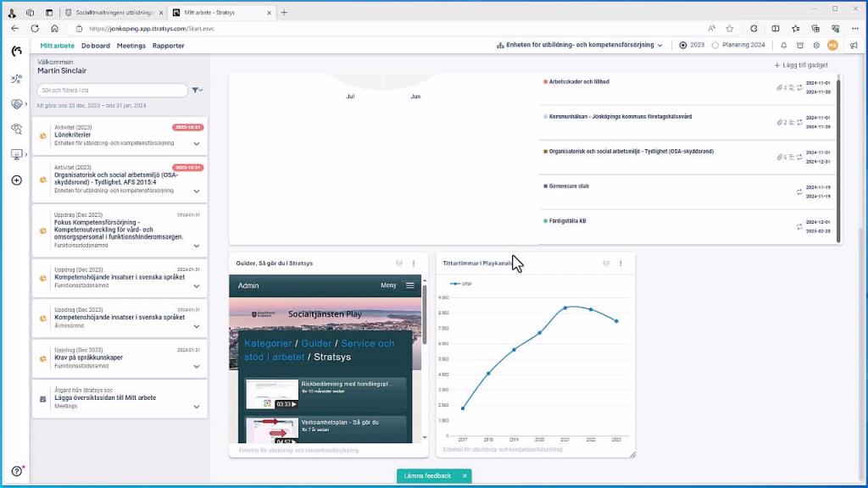Open the monitor screen sidebar icon
Image resolution: width=868 pixels, height=488 pixels.
pos(17,154)
